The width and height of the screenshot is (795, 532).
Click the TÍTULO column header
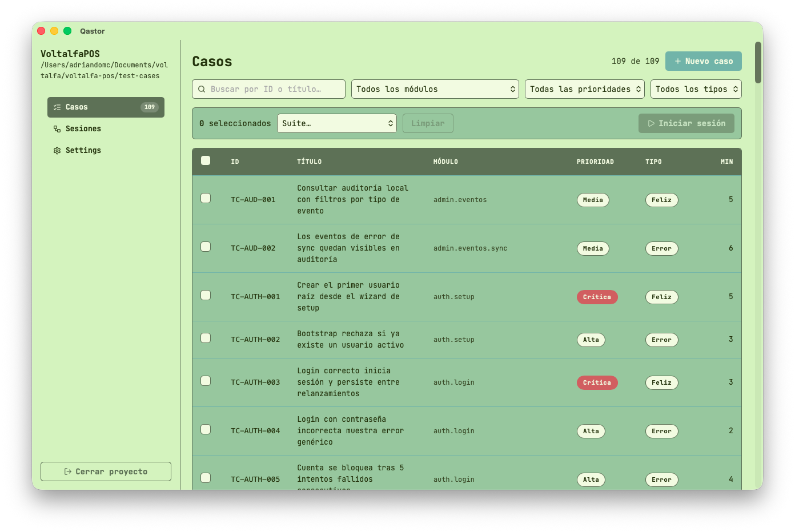[310, 162]
